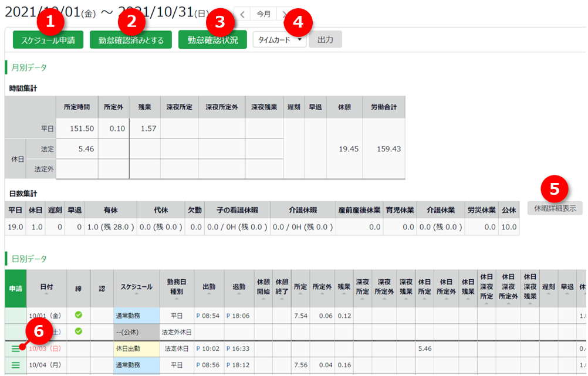Click the 16:33 clock-out time entry
The width and height of the screenshot is (588, 376).
tap(238, 348)
